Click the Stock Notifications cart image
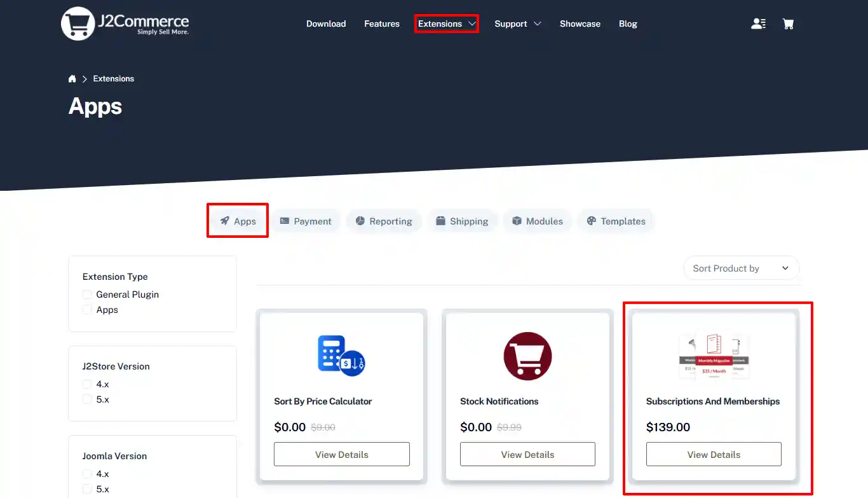The width and height of the screenshot is (868, 498). click(527, 356)
